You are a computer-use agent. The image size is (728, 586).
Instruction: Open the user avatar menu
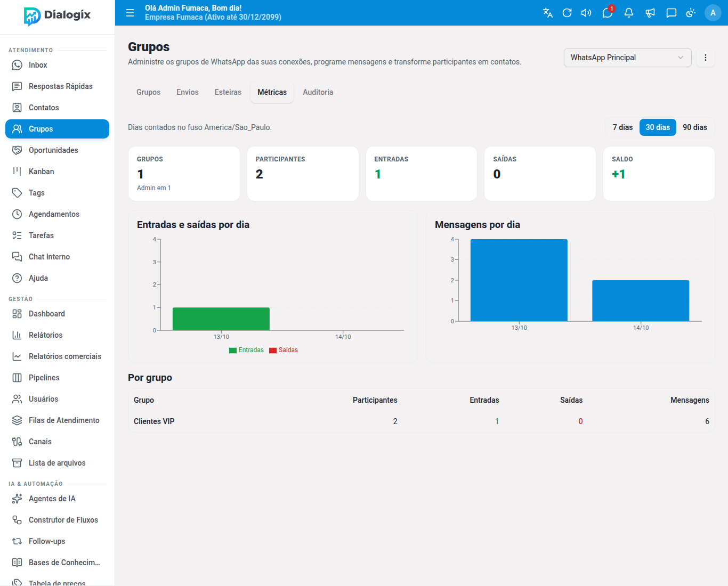pos(713,13)
